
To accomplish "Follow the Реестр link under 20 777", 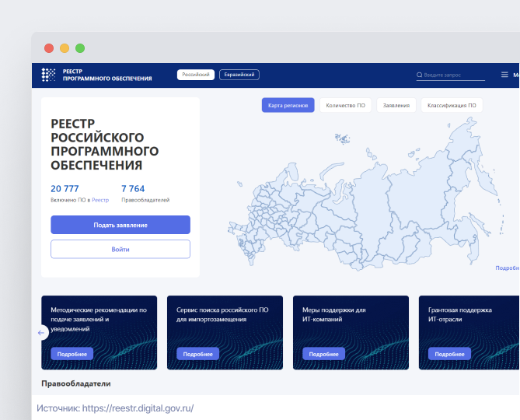I will (101, 200).
